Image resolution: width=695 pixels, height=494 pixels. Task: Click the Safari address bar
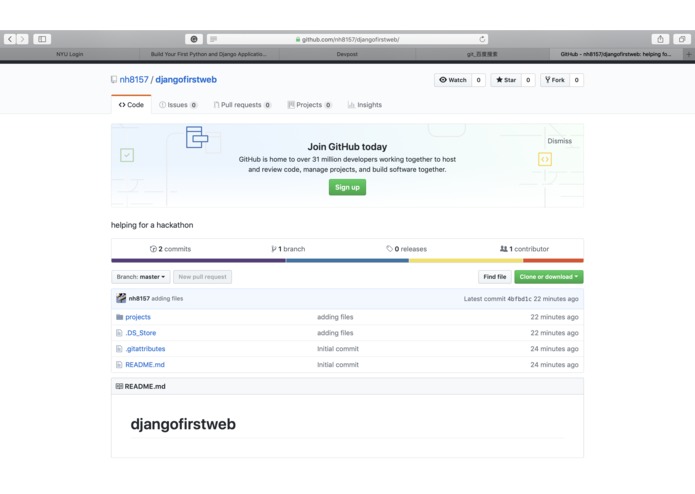tap(347, 39)
